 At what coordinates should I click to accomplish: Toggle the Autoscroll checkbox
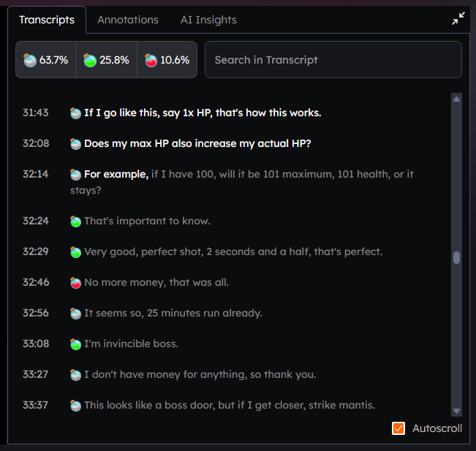coord(398,428)
